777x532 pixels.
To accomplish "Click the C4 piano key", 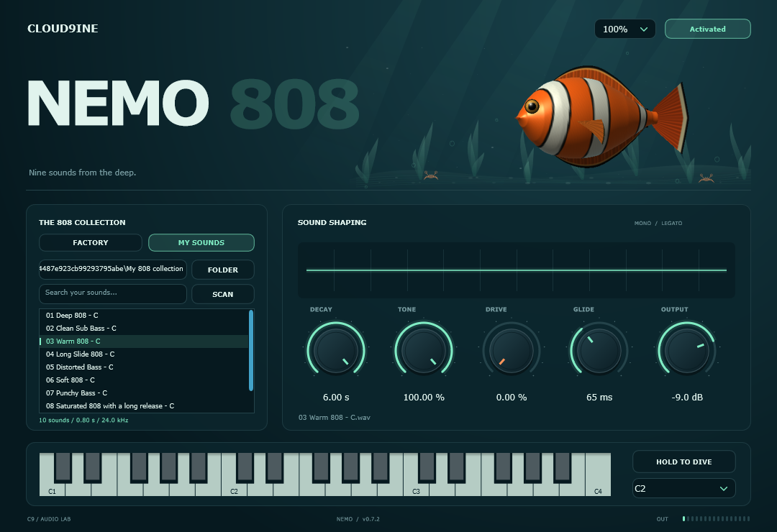I will [x=598, y=475].
